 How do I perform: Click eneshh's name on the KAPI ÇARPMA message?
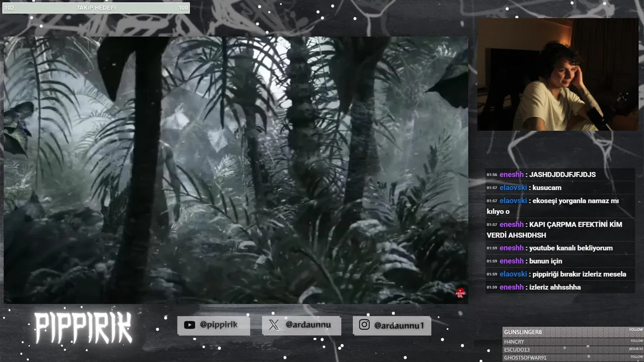[x=512, y=224]
